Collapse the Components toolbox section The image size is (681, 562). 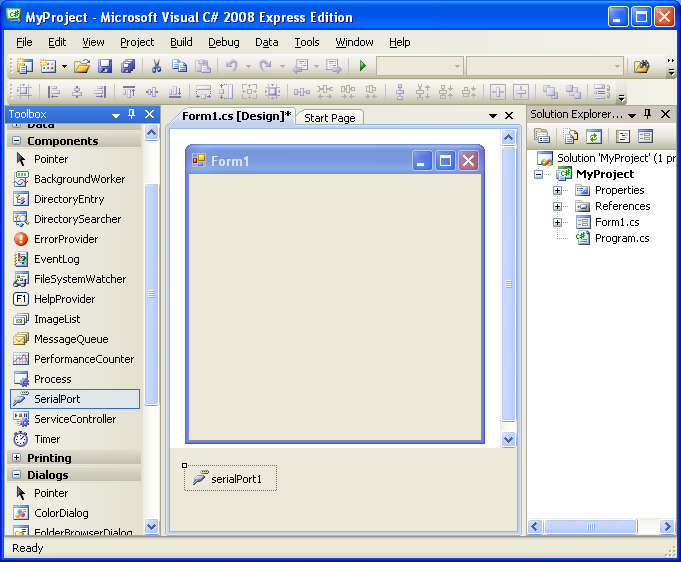[17, 141]
